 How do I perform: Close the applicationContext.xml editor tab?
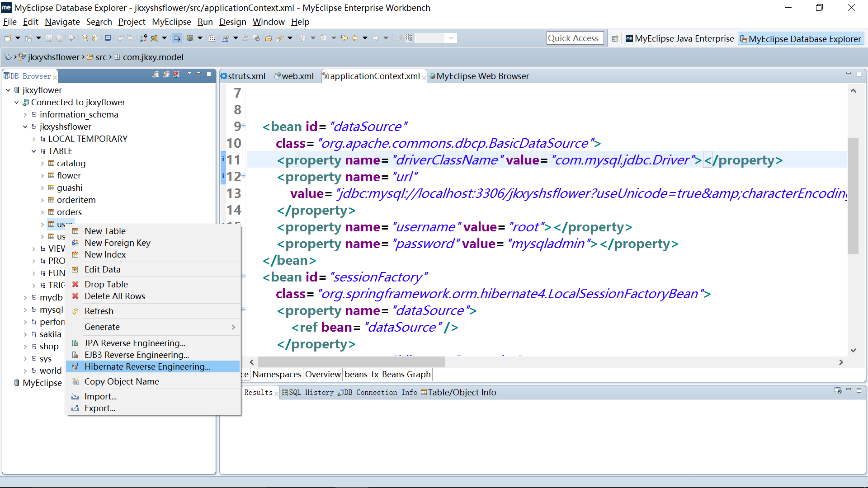[424, 78]
